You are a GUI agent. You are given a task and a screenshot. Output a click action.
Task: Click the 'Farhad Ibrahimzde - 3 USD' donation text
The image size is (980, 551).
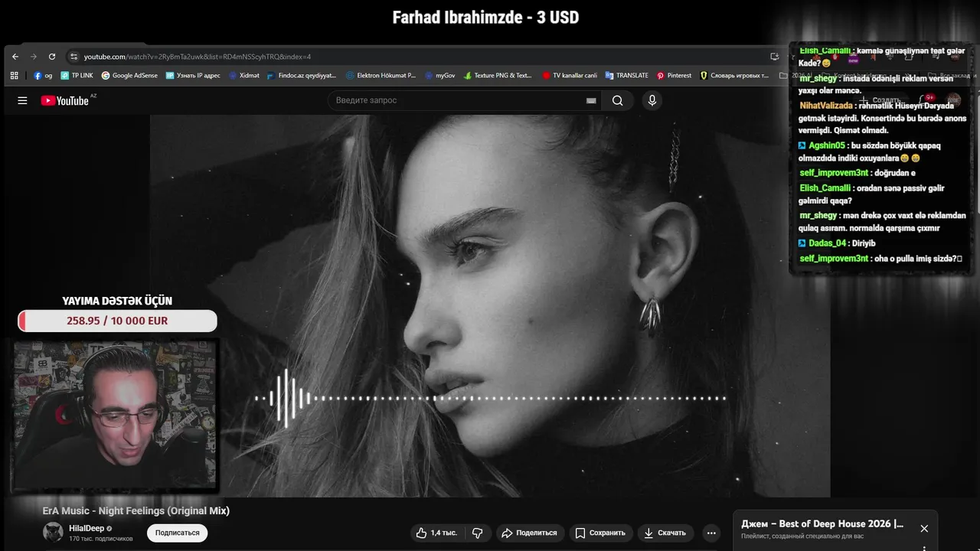[x=485, y=17]
